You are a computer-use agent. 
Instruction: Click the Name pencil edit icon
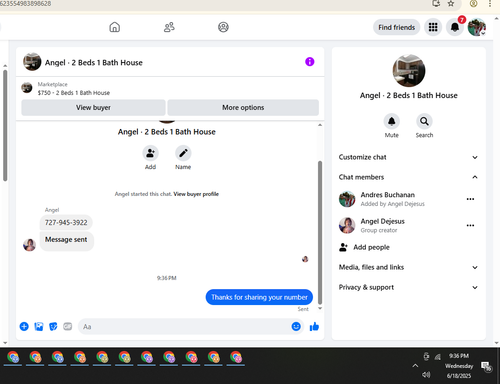click(x=183, y=153)
